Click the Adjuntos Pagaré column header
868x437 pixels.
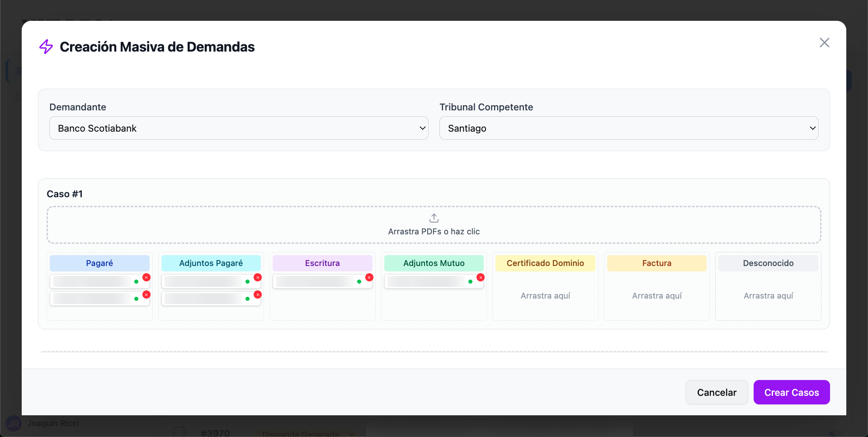point(211,263)
